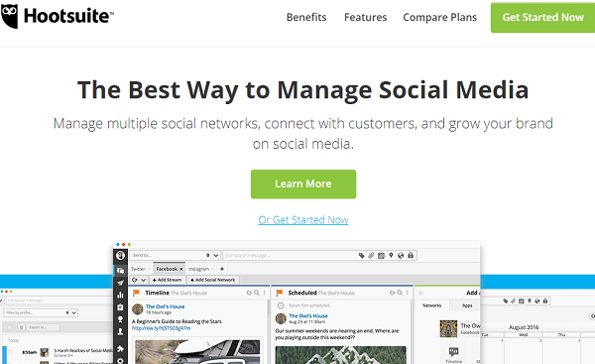Open Scheduled stream more options menu
Image resolution: width=595 pixels, height=364 pixels.
(408, 293)
